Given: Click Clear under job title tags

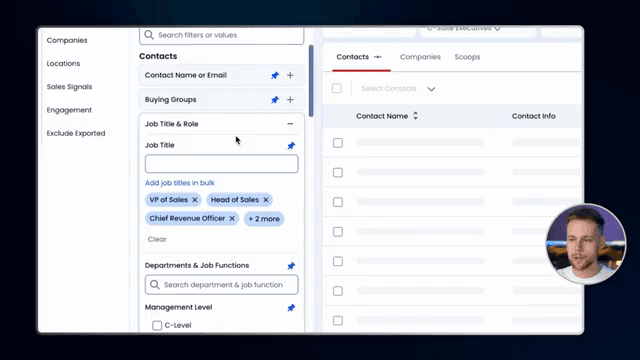Looking at the screenshot, I should (157, 239).
